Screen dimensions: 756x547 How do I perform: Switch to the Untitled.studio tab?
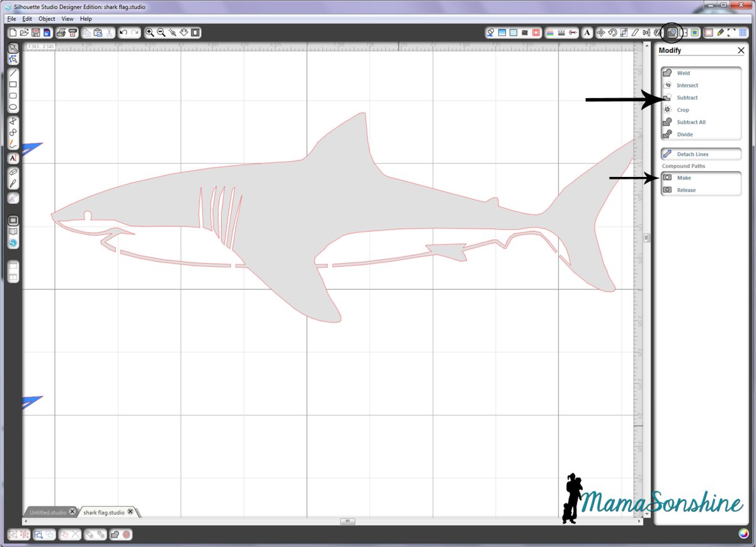pos(48,512)
